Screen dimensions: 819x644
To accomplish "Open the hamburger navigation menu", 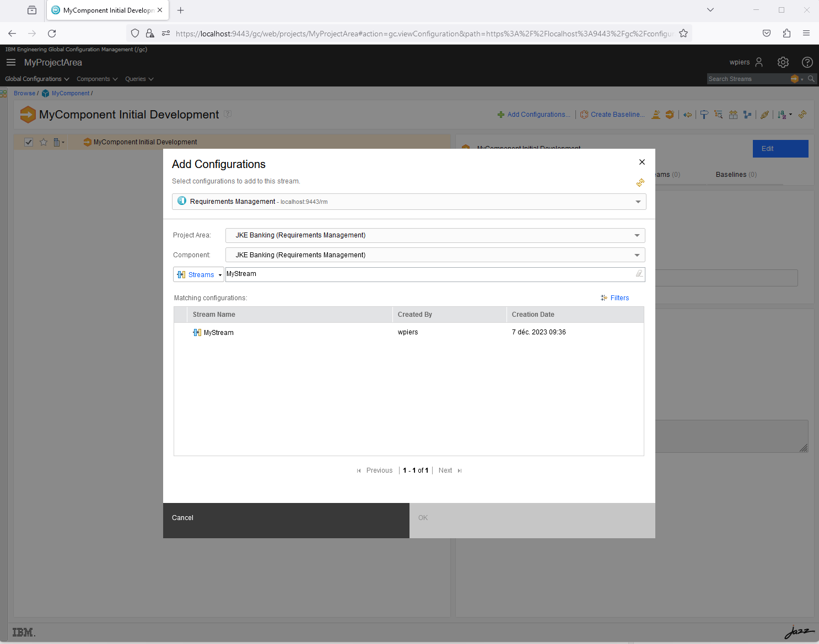I will [11, 62].
